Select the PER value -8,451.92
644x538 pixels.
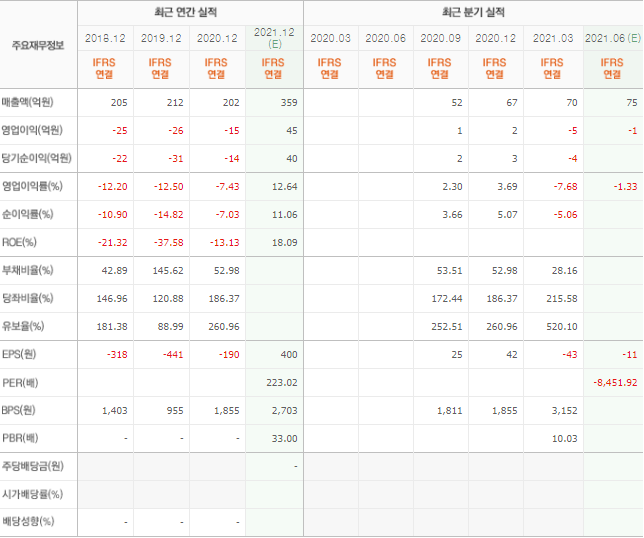pyautogui.click(x=615, y=383)
